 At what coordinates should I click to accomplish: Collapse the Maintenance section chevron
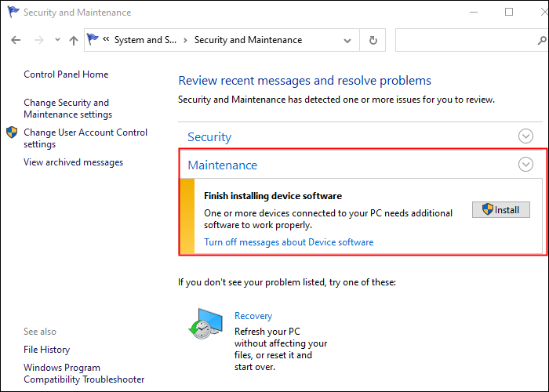(x=525, y=164)
